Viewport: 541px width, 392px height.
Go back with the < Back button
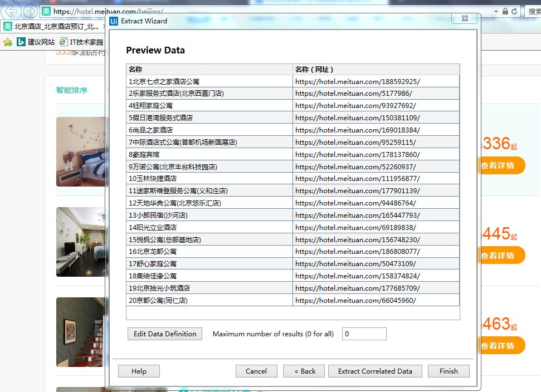(304, 371)
